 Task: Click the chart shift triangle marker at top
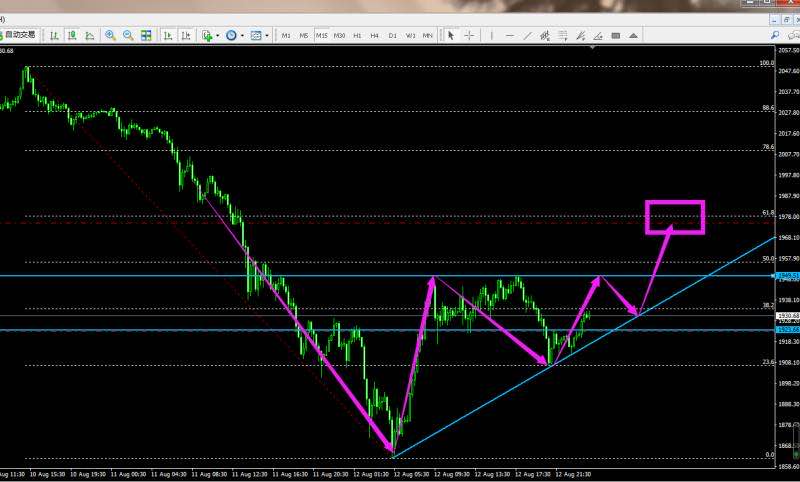[x=592, y=47]
